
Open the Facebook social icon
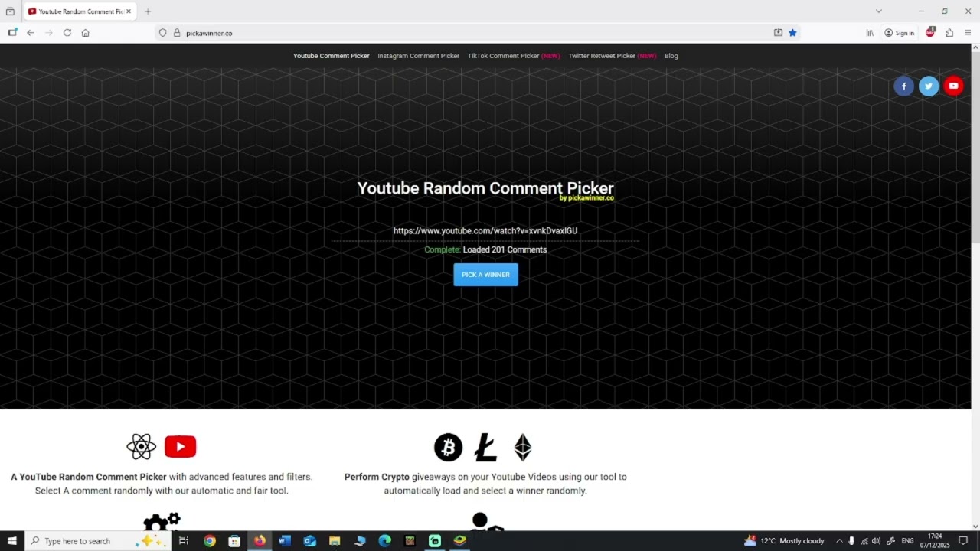click(x=903, y=86)
